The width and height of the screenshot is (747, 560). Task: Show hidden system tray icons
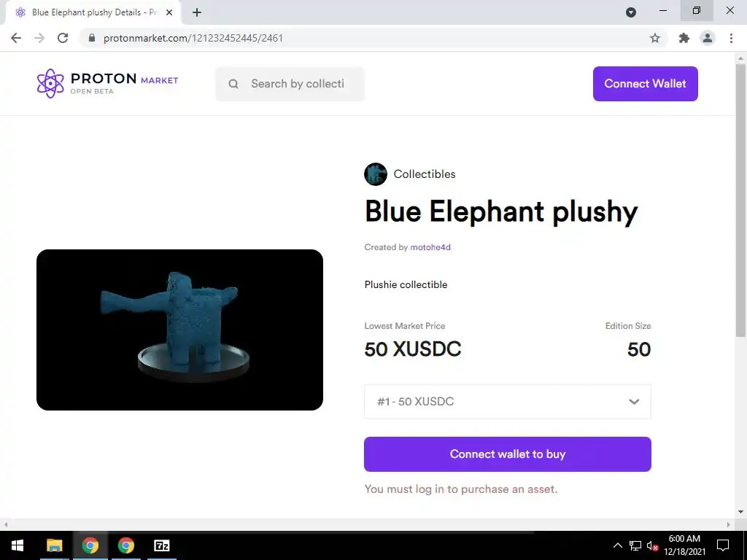(617, 545)
